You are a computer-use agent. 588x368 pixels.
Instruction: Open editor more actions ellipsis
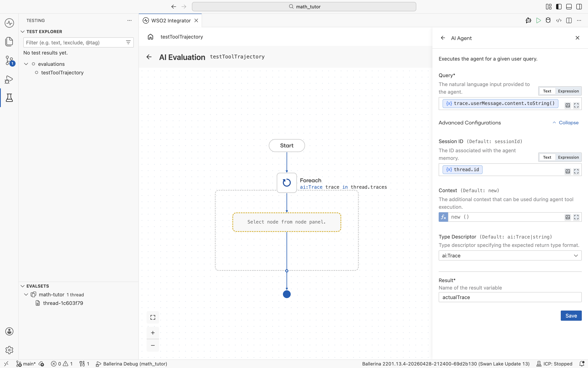tap(579, 20)
